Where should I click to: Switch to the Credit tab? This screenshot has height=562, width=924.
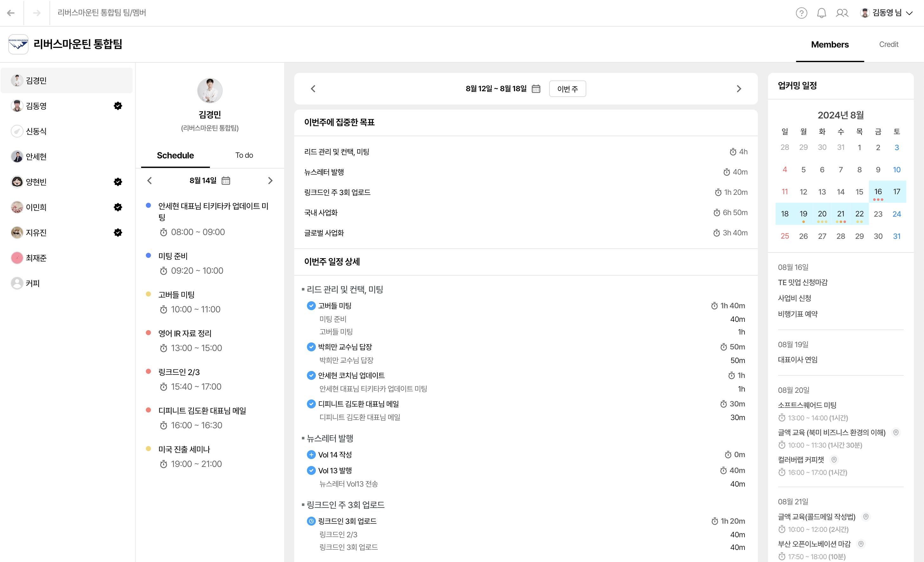coord(889,44)
